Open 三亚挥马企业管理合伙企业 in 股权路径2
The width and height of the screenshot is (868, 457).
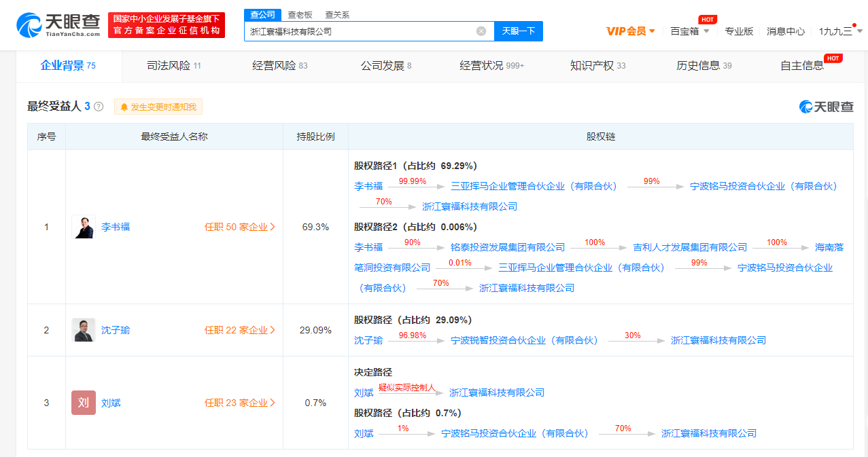581,268
